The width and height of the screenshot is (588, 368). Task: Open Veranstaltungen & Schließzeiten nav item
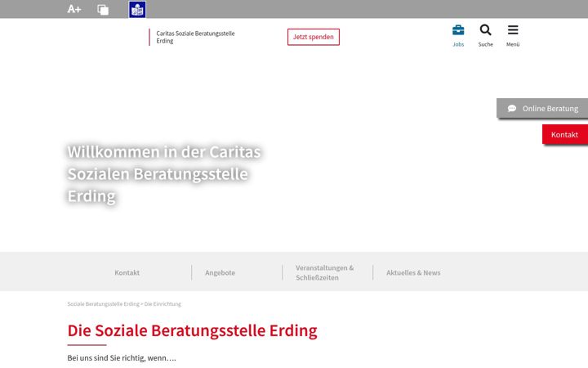(x=325, y=272)
